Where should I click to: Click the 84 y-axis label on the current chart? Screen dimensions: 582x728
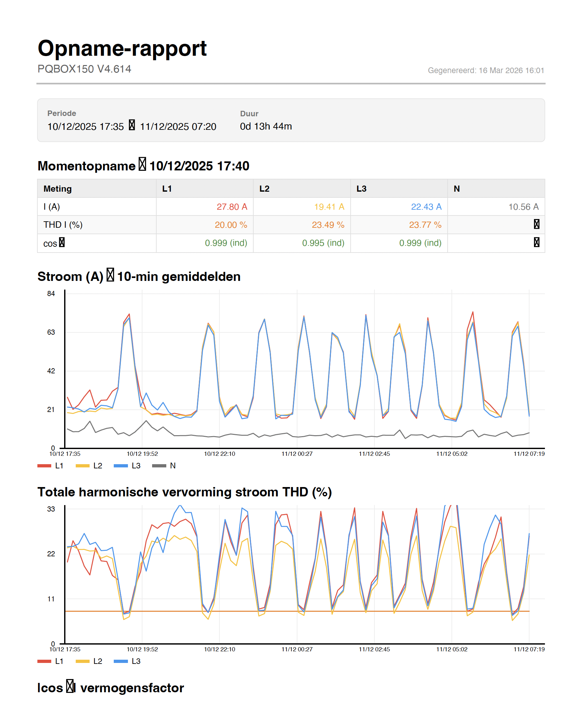(51, 294)
